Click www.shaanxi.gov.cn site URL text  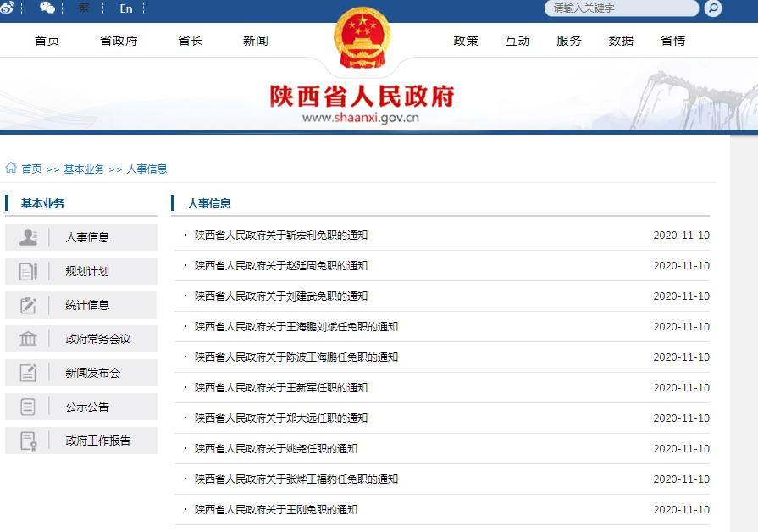pyautogui.click(x=361, y=118)
